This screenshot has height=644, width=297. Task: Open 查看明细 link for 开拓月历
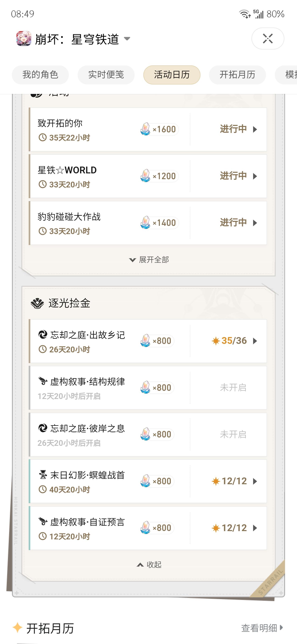click(x=262, y=628)
